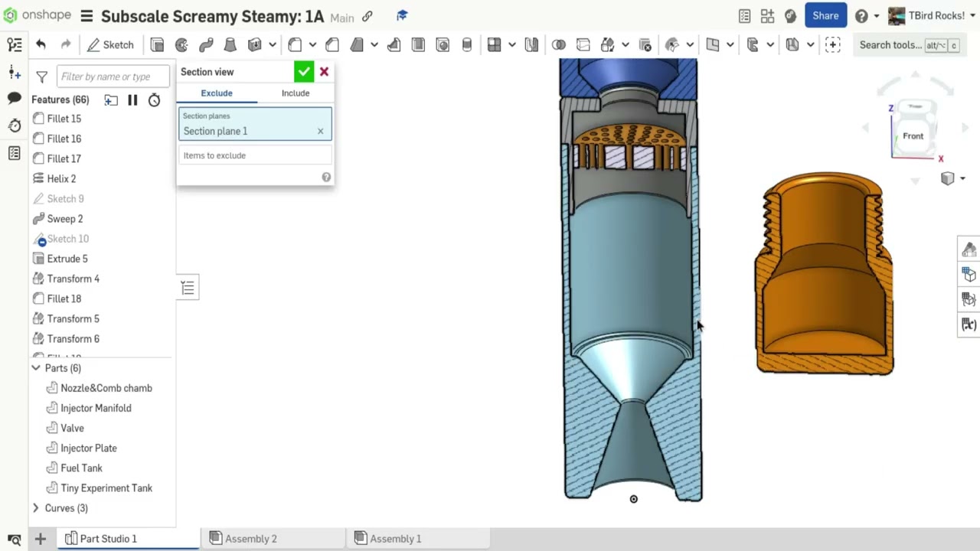Toggle the feature filter funnel icon

click(42, 77)
